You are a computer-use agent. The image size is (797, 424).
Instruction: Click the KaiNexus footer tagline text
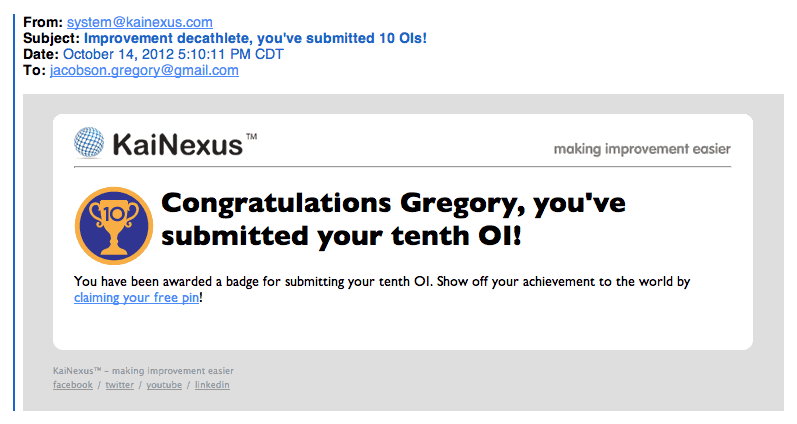[x=142, y=371]
